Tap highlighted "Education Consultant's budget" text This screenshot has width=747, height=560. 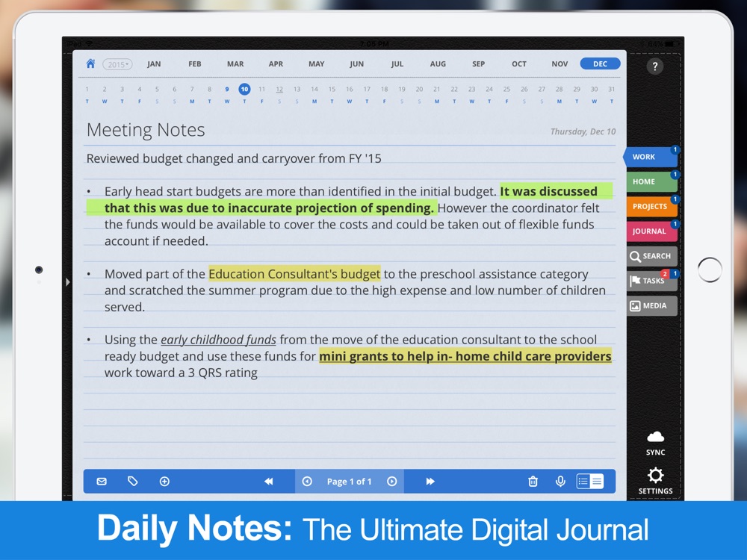coord(294,274)
